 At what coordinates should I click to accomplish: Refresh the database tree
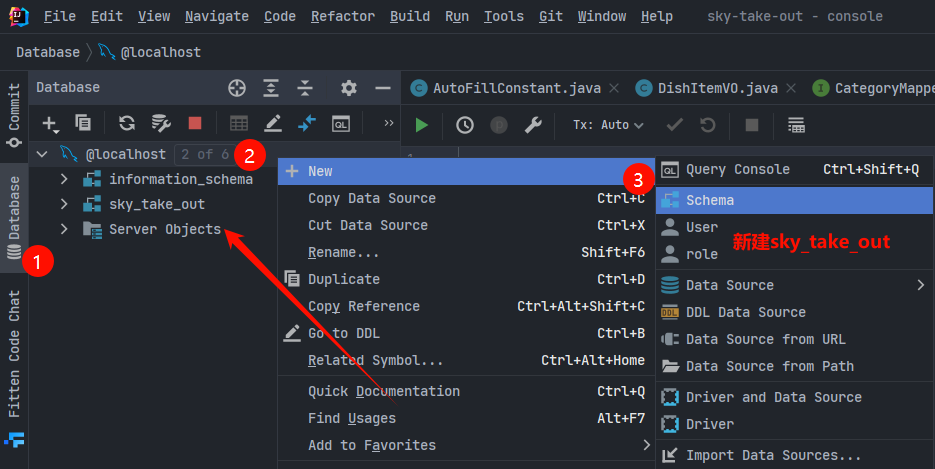click(x=126, y=123)
